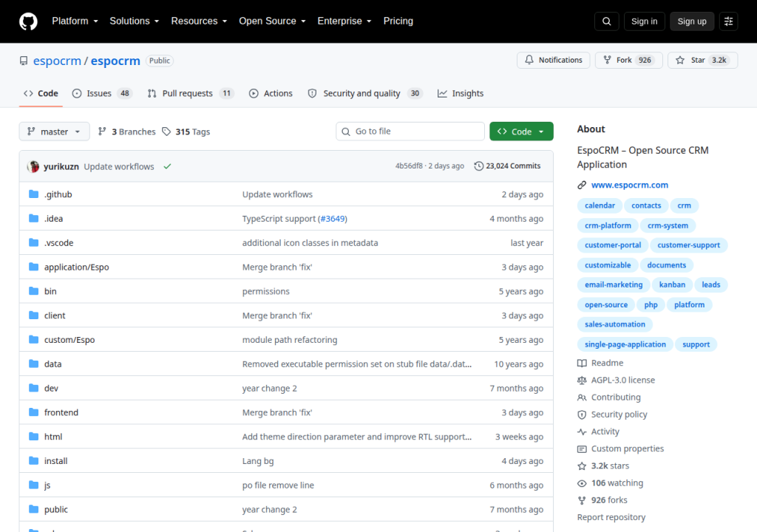
Task: Select the kanban topic tag
Action: pyautogui.click(x=672, y=284)
